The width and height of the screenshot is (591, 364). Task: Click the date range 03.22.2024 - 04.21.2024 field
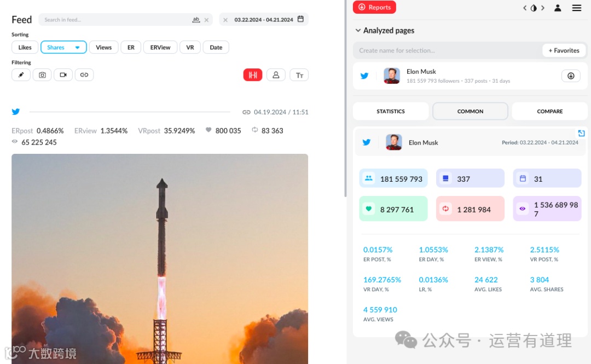[x=263, y=20]
